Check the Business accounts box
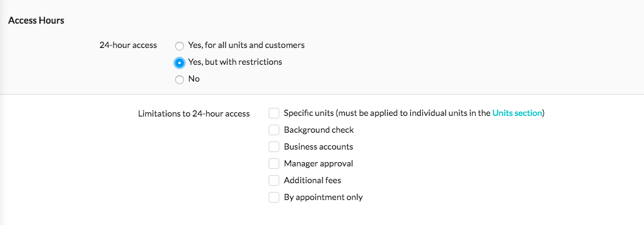The width and height of the screenshot is (644, 225). [274, 146]
